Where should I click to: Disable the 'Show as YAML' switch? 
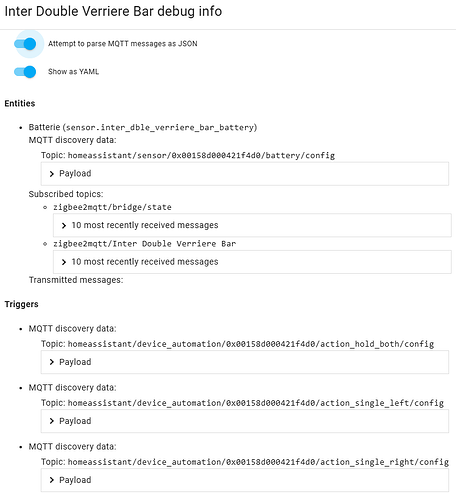click(x=25, y=72)
